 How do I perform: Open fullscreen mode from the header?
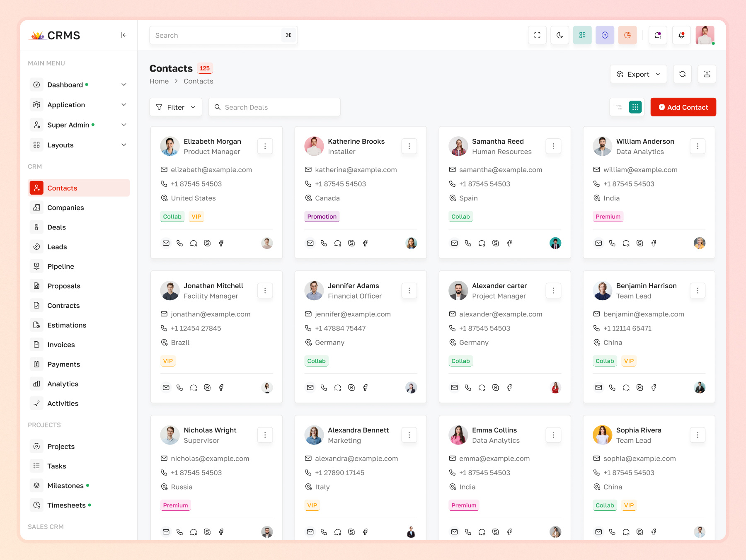coord(537,35)
